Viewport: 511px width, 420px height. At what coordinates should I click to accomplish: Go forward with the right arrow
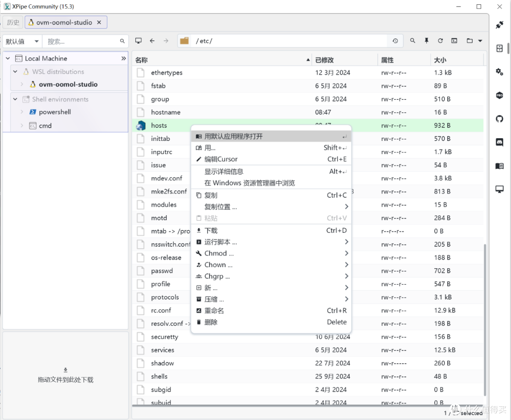pos(166,41)
